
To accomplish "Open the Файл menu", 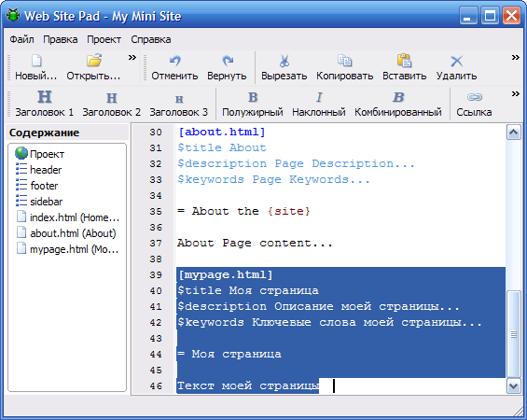I will pos(21,39).
